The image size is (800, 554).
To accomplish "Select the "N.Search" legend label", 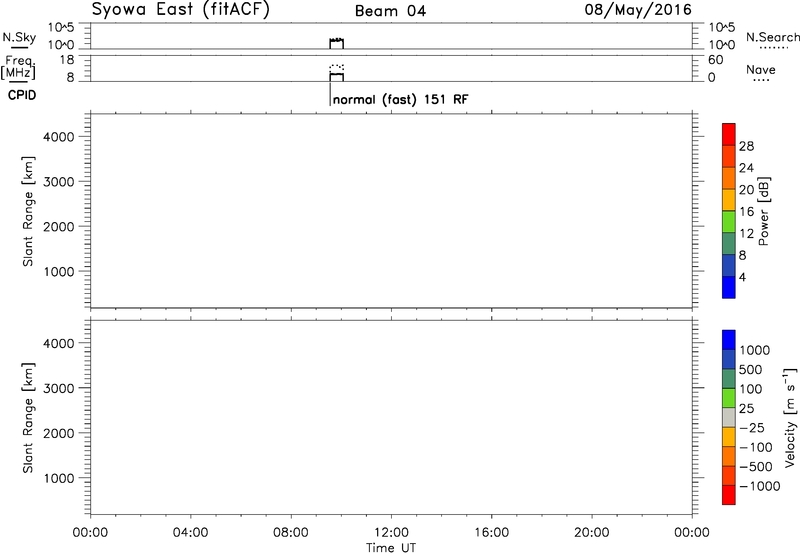I will tap(772, 37).
